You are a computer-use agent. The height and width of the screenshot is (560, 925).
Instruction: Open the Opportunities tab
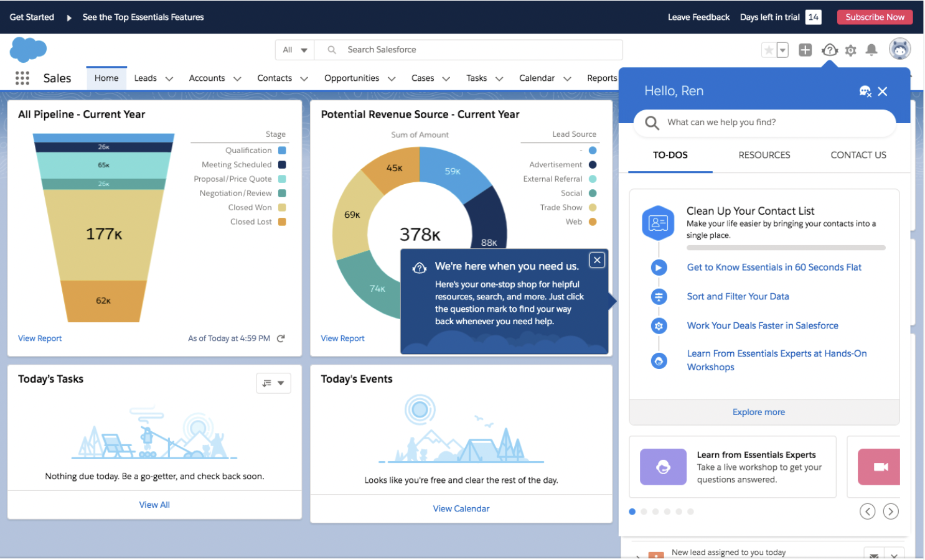pyautogui.click(x=352, y=78)
